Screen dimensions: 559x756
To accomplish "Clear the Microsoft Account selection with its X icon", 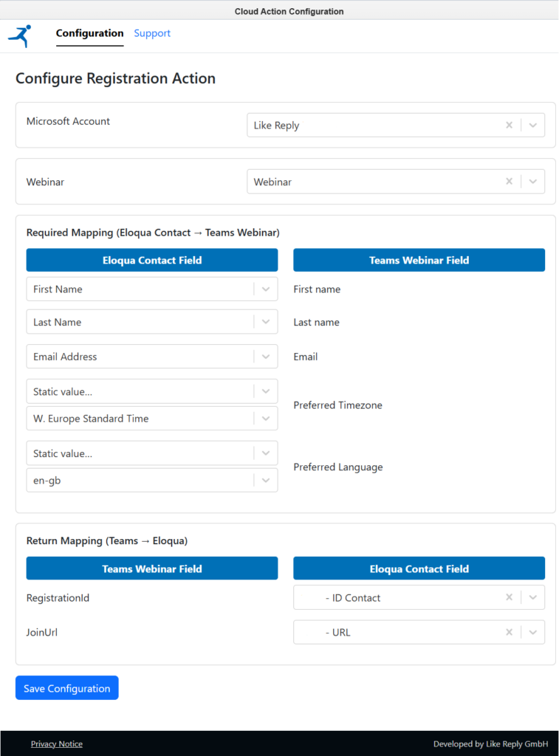I will click(509, 125).
